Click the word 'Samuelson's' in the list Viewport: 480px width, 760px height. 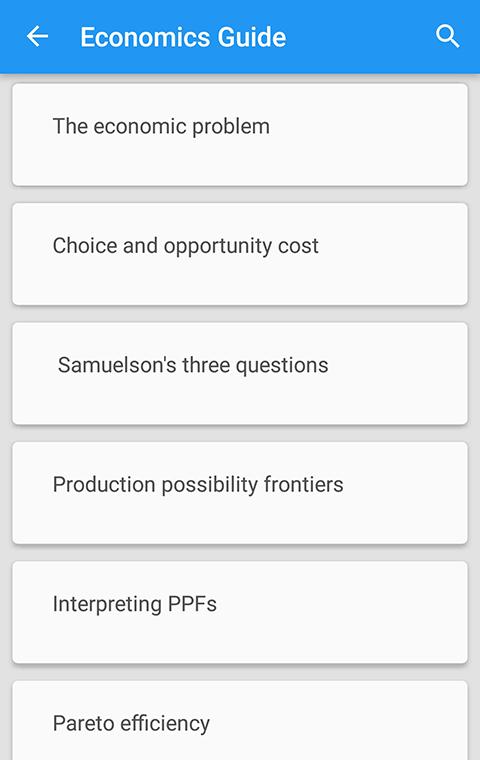pos(117,365)
